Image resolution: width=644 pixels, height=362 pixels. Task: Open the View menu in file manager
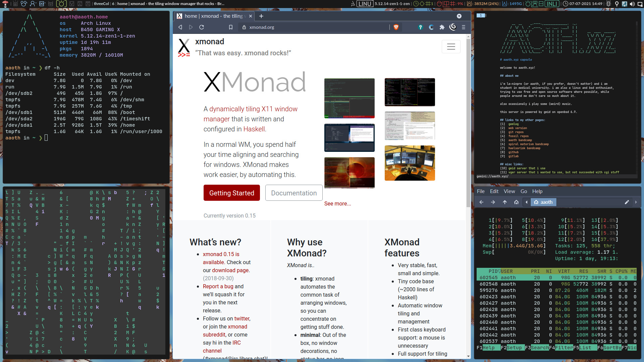tap(509, 191)
